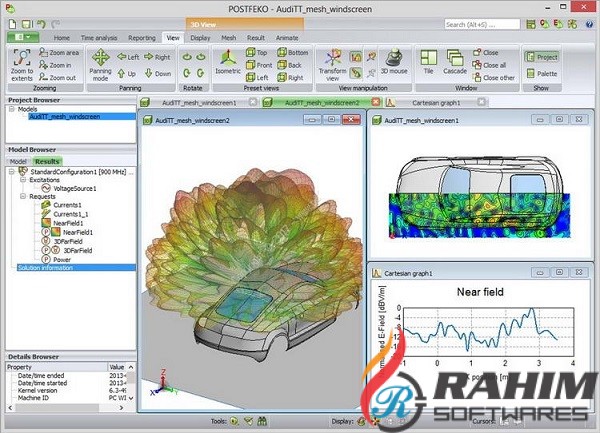This screenshot has width=600, height=433.
Task: Select Results tab in Model Browser
Action: click(47, 161)
